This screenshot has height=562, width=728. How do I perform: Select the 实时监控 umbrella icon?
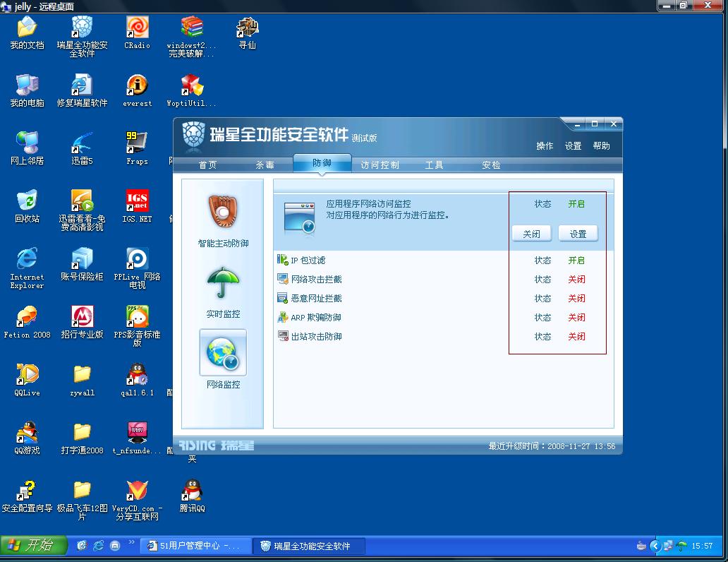point(223,282)
